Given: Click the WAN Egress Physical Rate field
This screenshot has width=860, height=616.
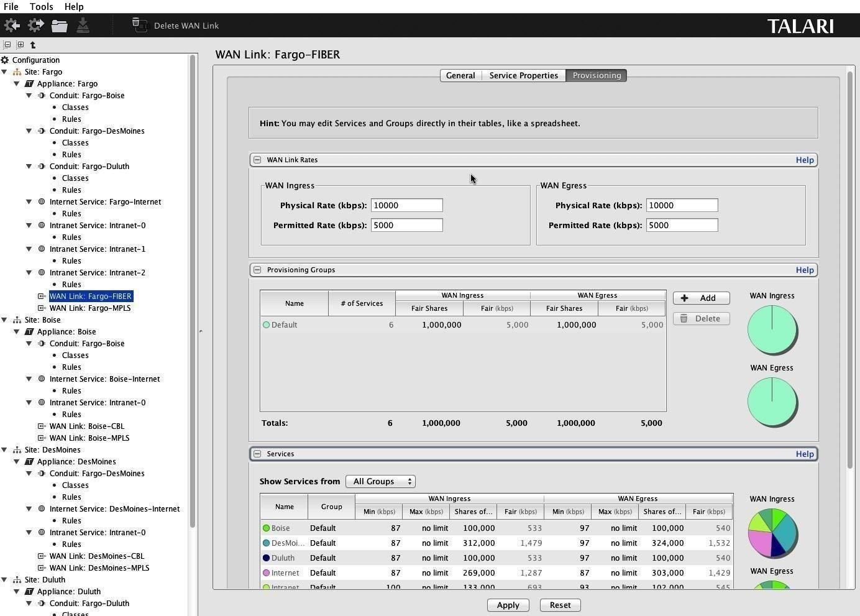Looking at the screenshot, I should [x=682, y=206].
